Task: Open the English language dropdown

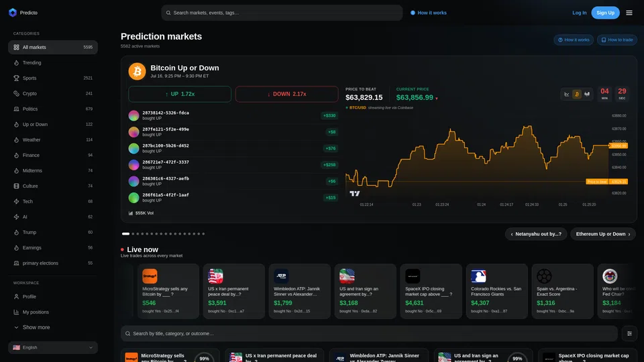Action: pyautogui.click(x=53, y=348)
